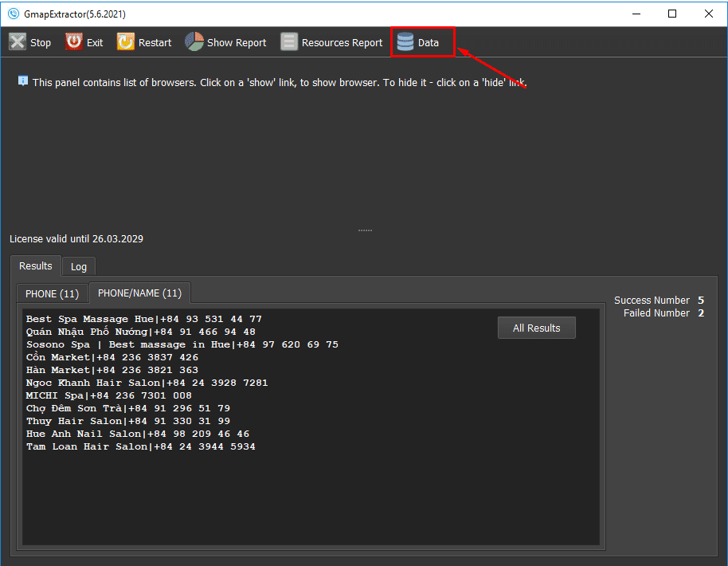Click the Tam Loan Hair Salon row
728x566 pixels.
(141, 447)
